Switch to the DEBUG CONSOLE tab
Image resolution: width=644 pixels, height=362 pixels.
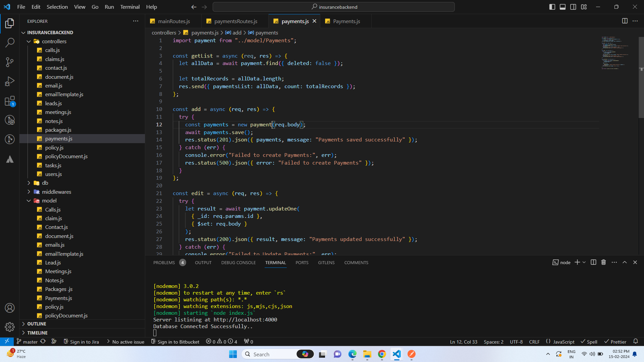[238, 262]
